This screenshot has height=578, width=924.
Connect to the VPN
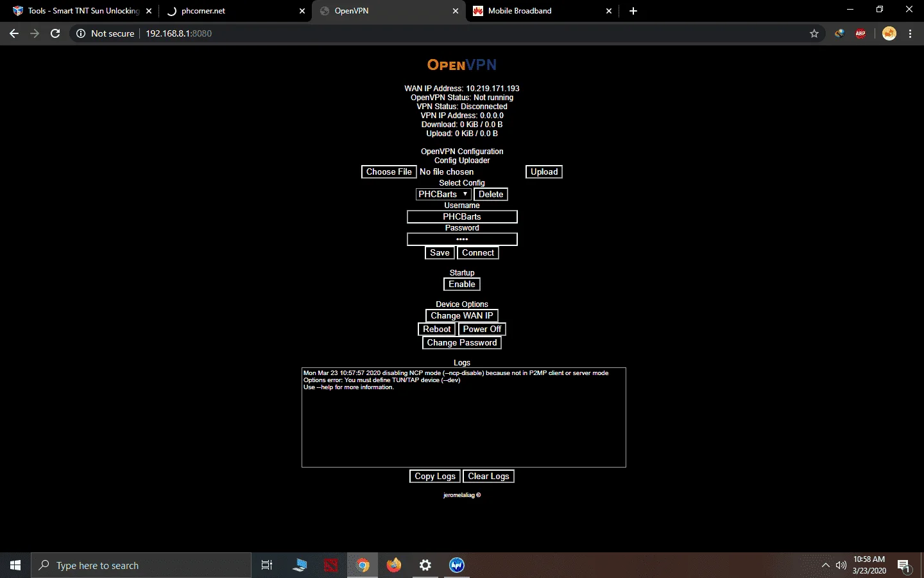pos(478,253)
